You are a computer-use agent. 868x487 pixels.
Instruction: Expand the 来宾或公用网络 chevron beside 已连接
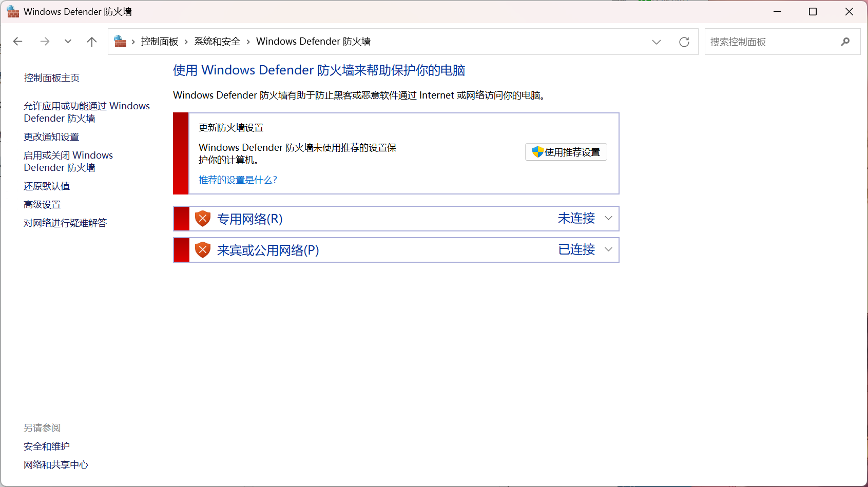608,249
